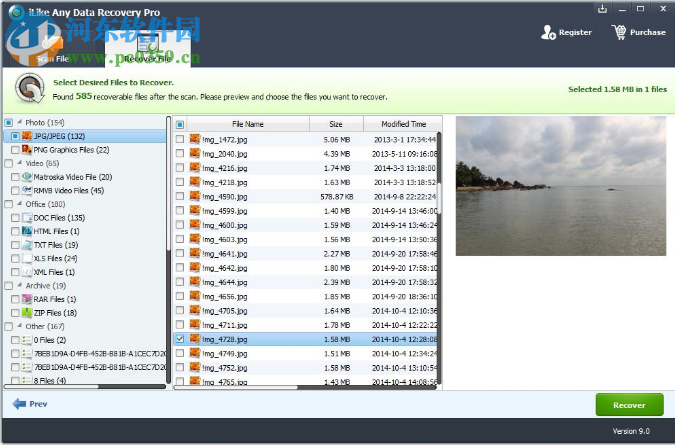This screenshot has width=675, height=445.
Task: Sort by the Size column header
Action: pos(336,124)
